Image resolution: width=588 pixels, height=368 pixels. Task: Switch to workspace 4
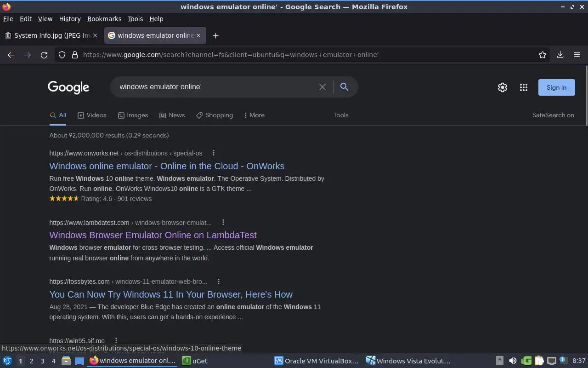tap(53, 361)
